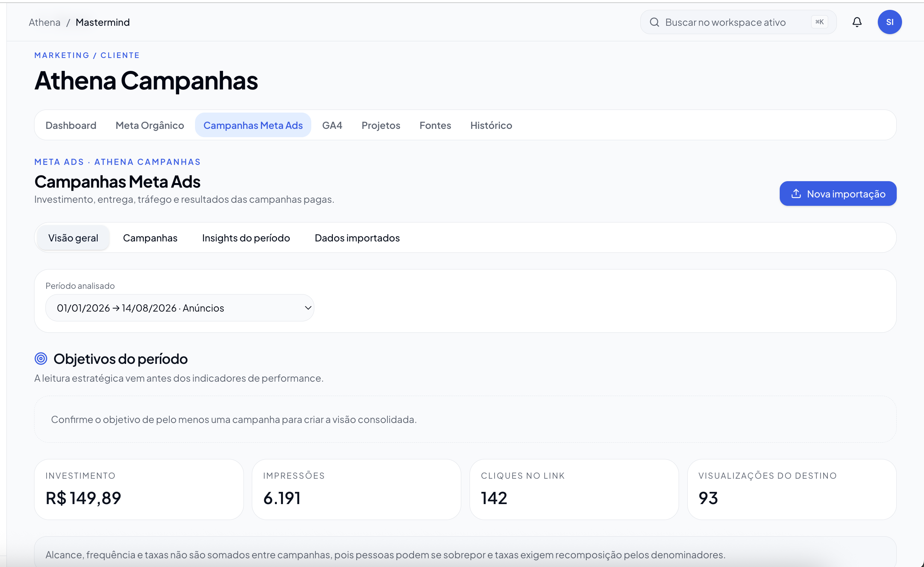Open the SI user avatar menu
This screenshot has height=567, width=924.
(890, 22)
